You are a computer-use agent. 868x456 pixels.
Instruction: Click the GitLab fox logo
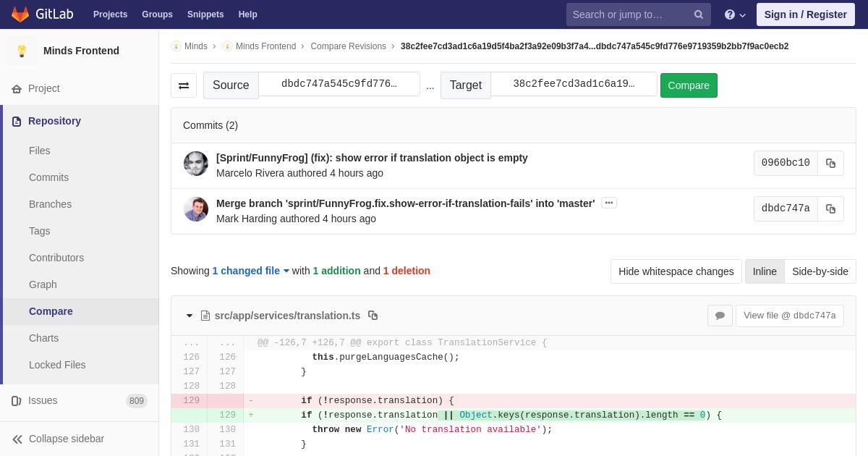point(20,14)
